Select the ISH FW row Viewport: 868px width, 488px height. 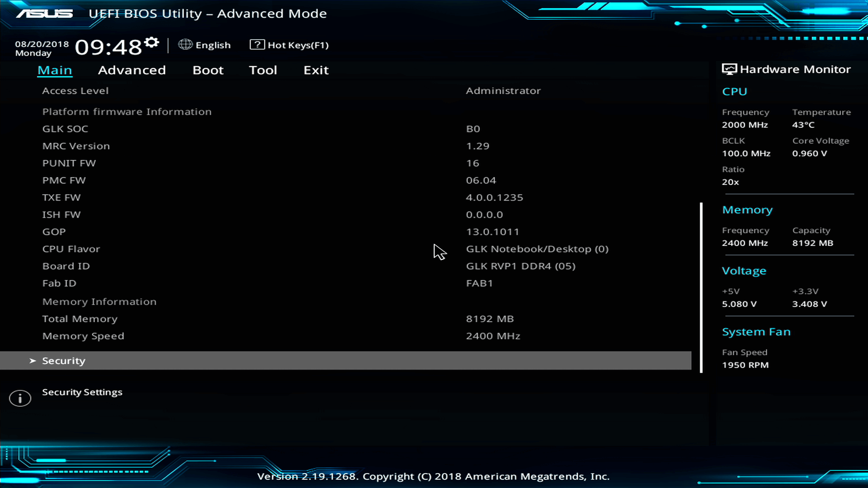61,215
